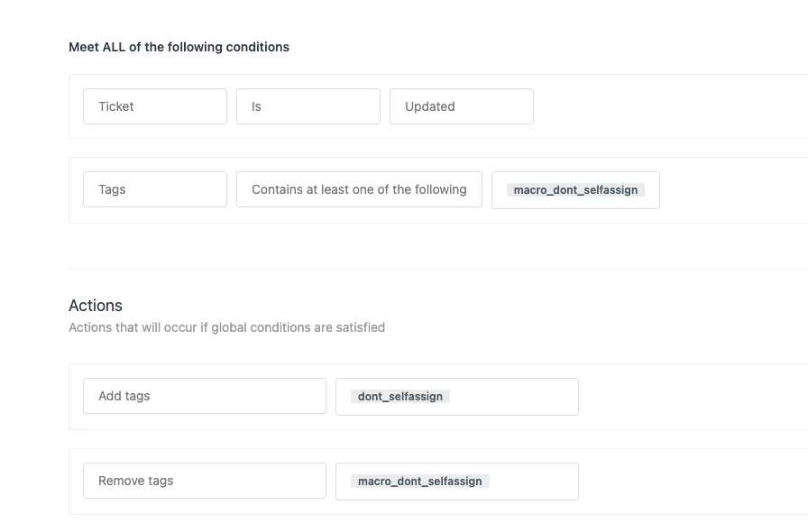808x532 pixels.
Task: Open the "Ticket" condition field dropdown
Action: pyautogui.click(x=154, y=106)
